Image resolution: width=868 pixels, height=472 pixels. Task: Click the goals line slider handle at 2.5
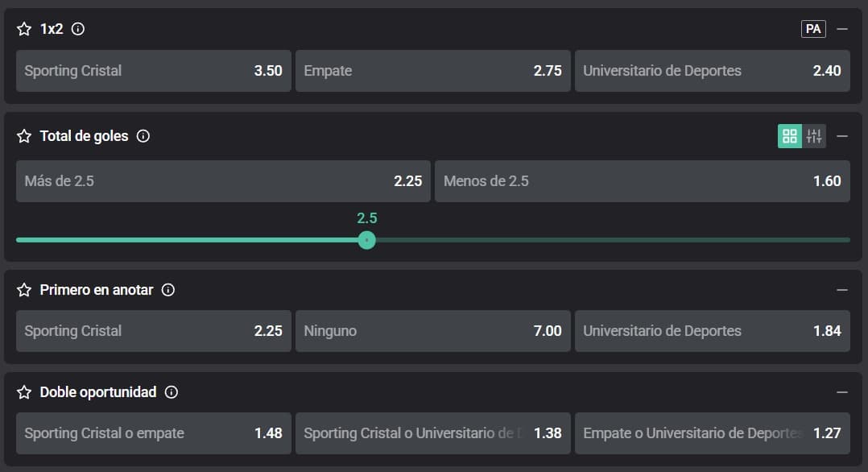click(367, 240)
